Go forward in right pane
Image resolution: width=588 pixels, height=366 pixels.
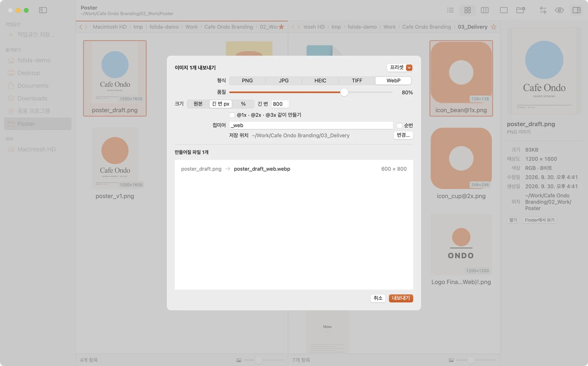(x=298, y=27)
